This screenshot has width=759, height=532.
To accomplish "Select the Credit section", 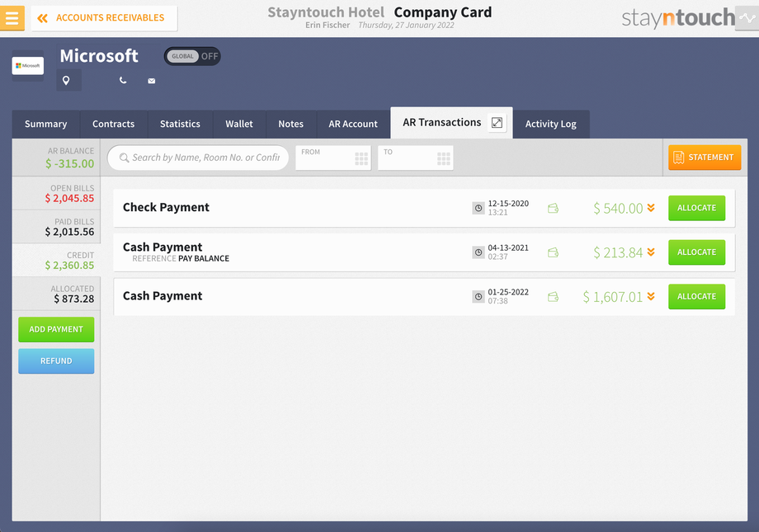I will (56, 260).
